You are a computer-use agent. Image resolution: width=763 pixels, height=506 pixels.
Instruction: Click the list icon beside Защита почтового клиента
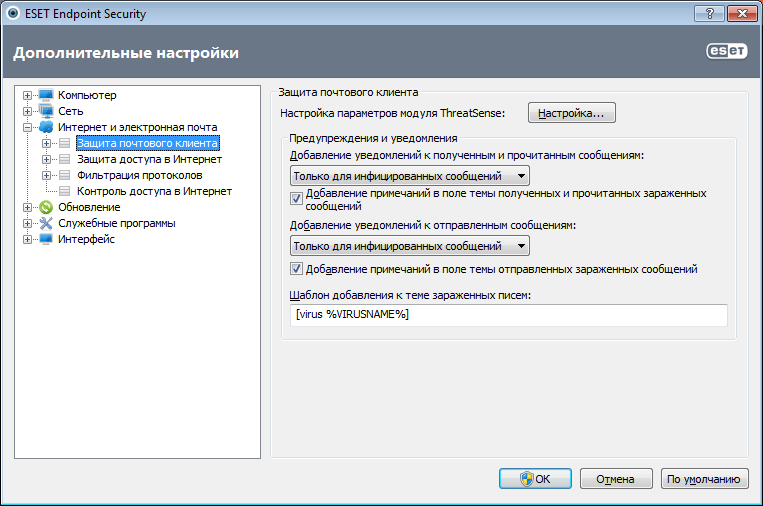[65, 143]
